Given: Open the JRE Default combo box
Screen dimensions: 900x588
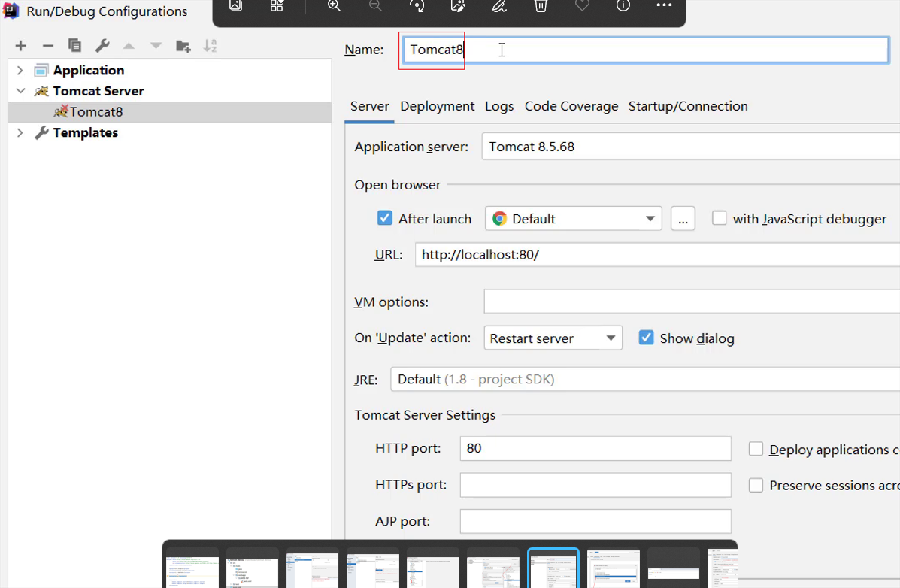Looking at the screenshot, I should point(645,380).
